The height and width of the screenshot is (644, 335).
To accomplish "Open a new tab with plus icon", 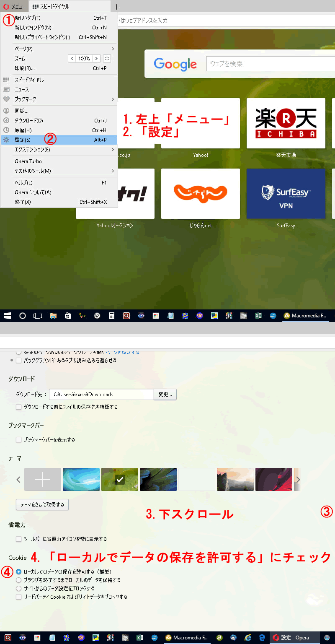I will pos(117,7).
